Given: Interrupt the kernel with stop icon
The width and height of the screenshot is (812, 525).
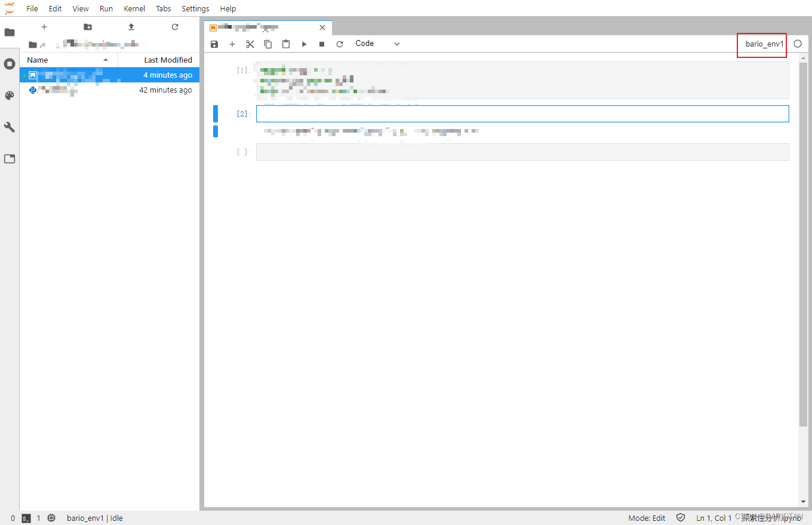Looking at the screenshot, I should pos(322,44).
